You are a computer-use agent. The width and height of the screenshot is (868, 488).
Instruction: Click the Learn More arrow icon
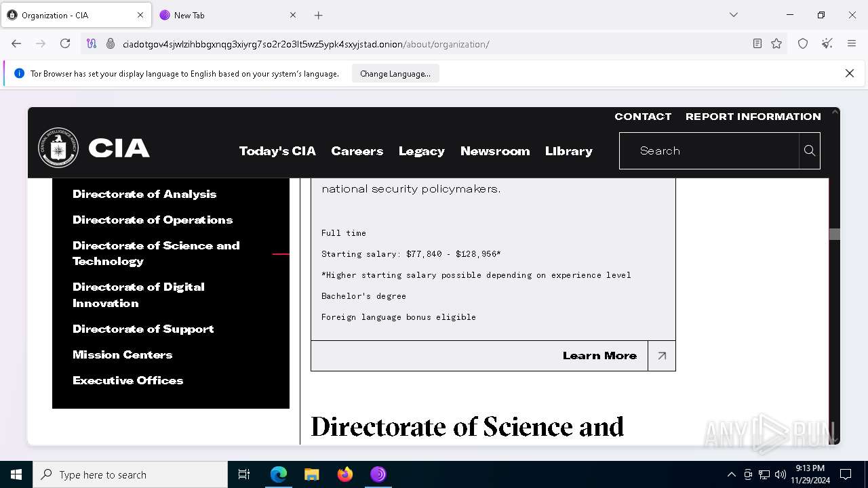(x=662, y=356)
